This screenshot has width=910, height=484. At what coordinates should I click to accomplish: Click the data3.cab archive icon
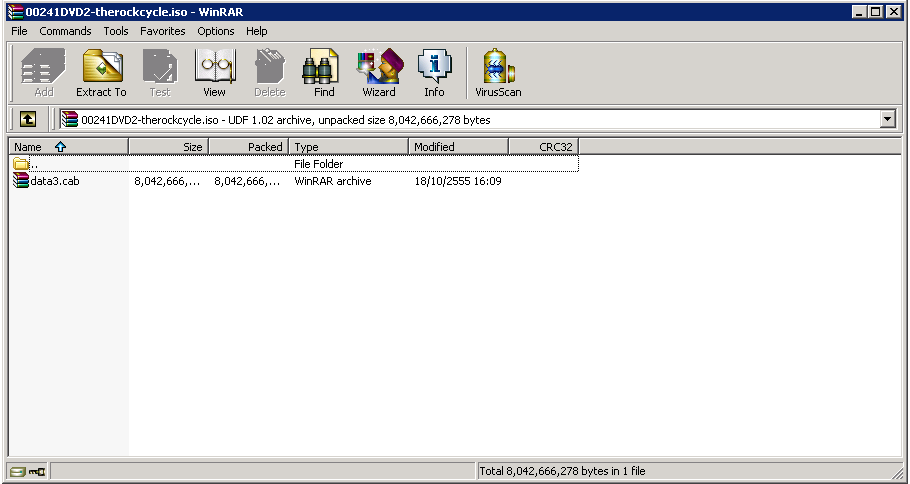[21, 181]
